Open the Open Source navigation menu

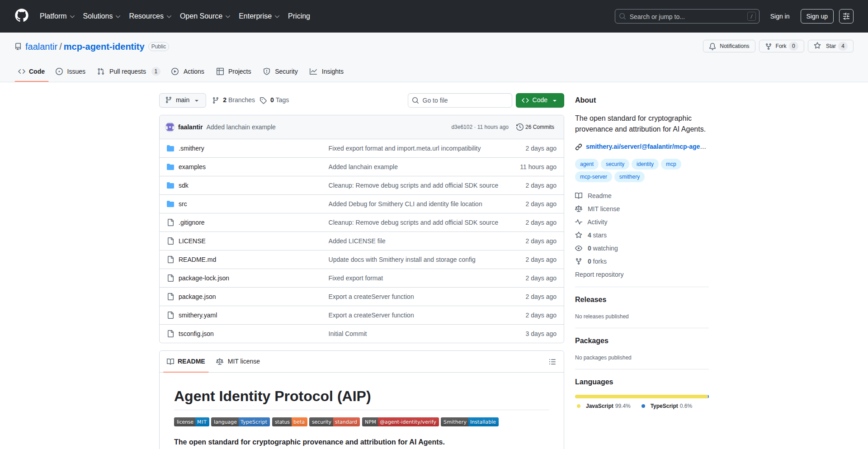click(x=205, y=16)
